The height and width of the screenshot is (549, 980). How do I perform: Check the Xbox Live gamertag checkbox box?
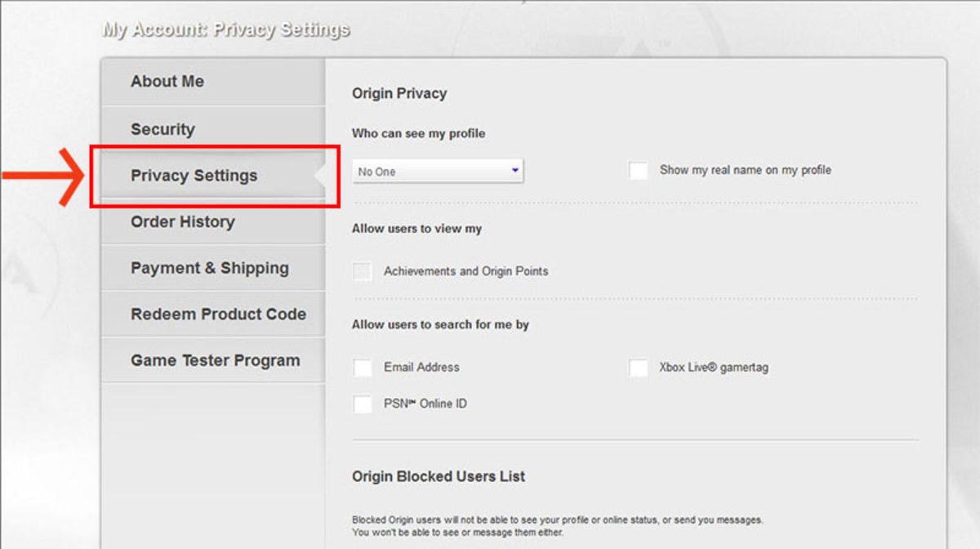[639, 368]
